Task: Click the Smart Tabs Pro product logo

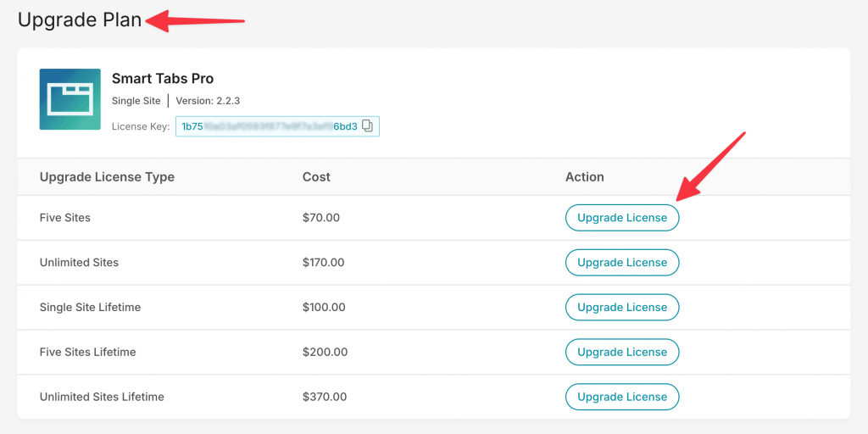Action: click(x=70, y=100)
